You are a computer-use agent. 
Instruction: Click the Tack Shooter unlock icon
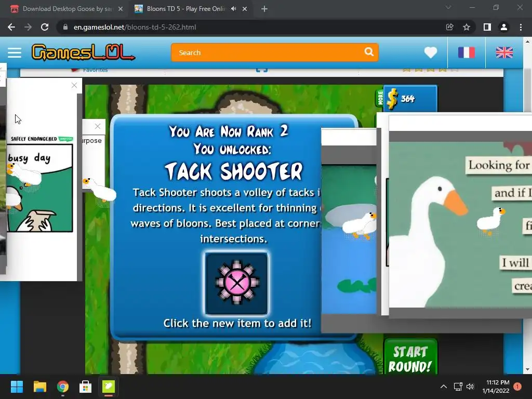click(x=236, y=283)
